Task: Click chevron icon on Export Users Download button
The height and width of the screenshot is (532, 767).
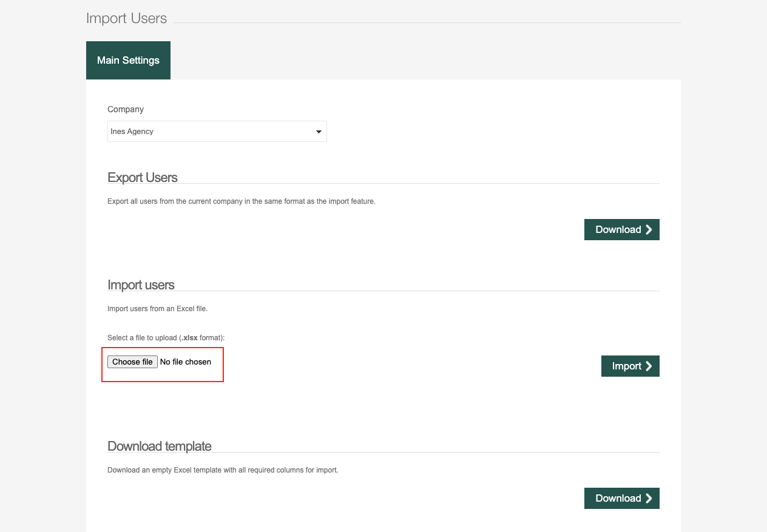Action: 649,229
